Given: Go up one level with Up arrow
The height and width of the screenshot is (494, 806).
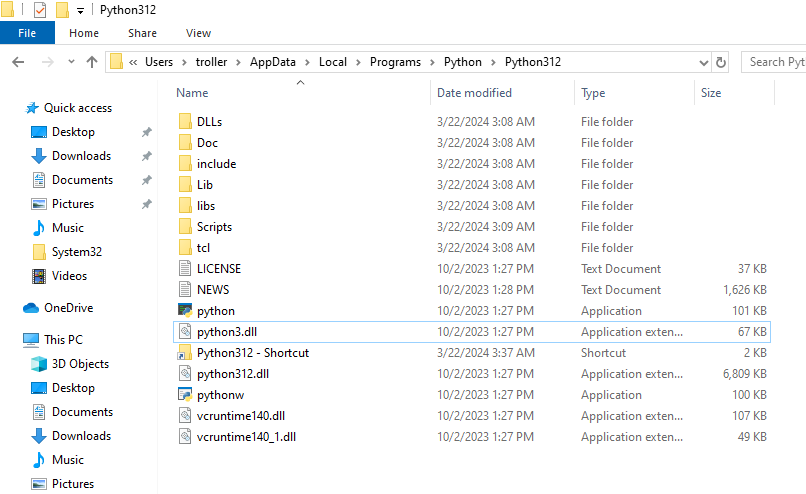Looking at the screenshot, I should coord(92,62).
